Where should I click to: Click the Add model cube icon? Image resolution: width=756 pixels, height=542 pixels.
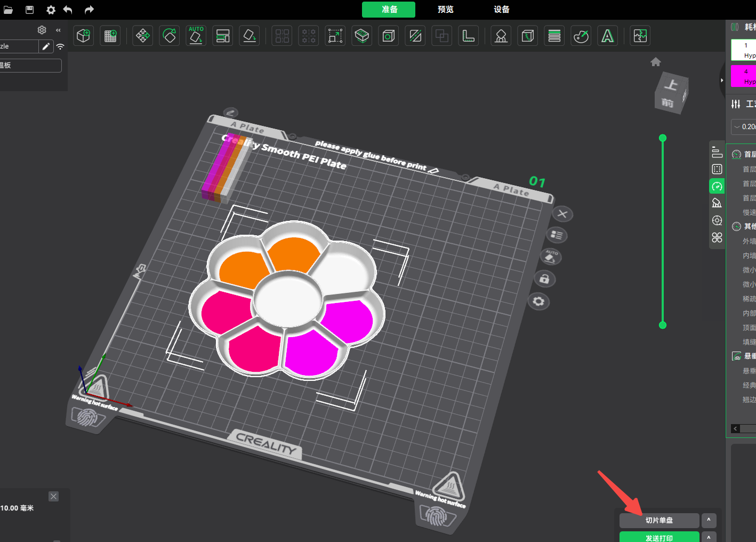point(84,36)
